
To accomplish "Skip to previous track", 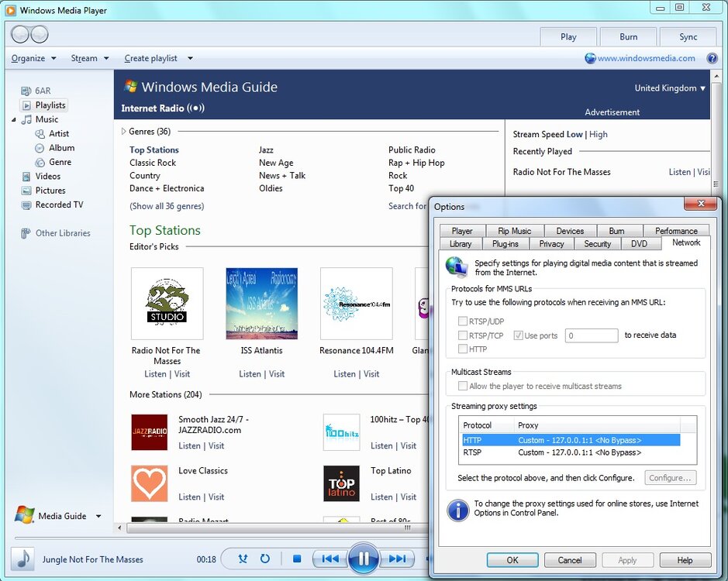I will [x=330, y=559].
